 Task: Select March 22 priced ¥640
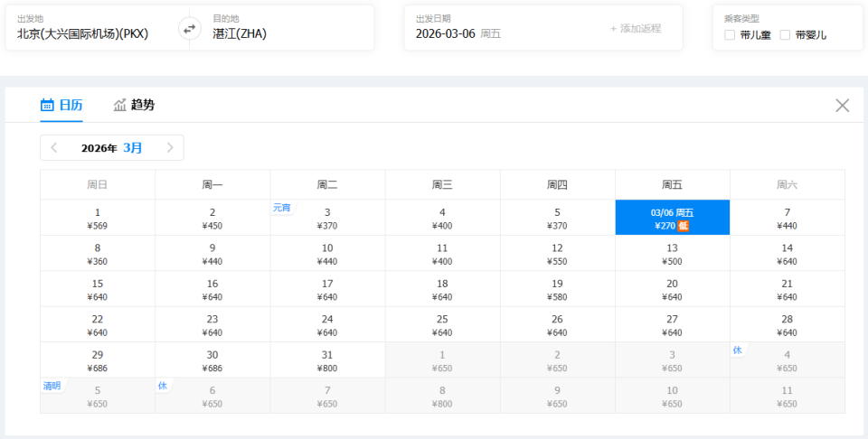(98, 324)
